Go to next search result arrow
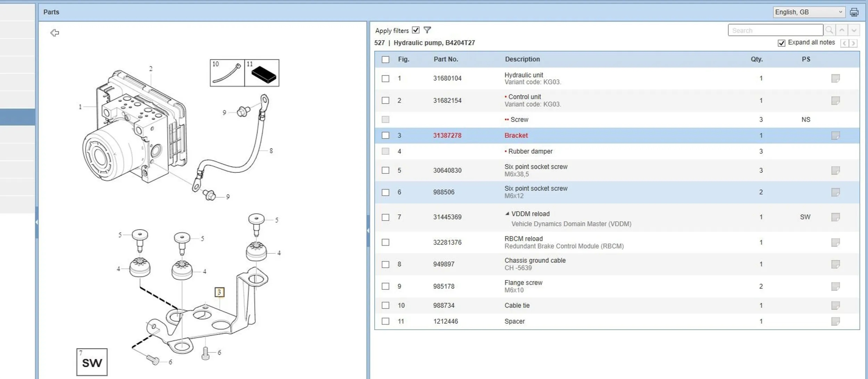 tap(854, 30)
